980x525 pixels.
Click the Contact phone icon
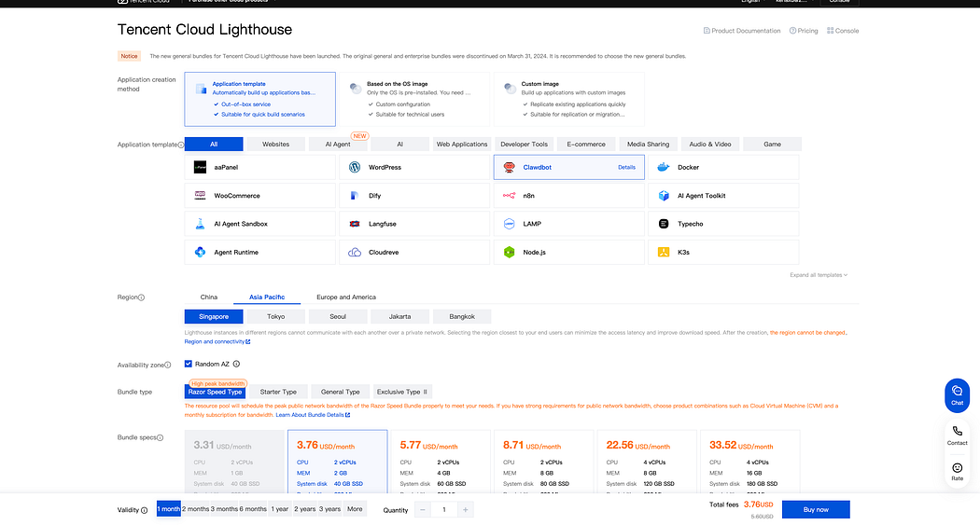coord(957,431)
